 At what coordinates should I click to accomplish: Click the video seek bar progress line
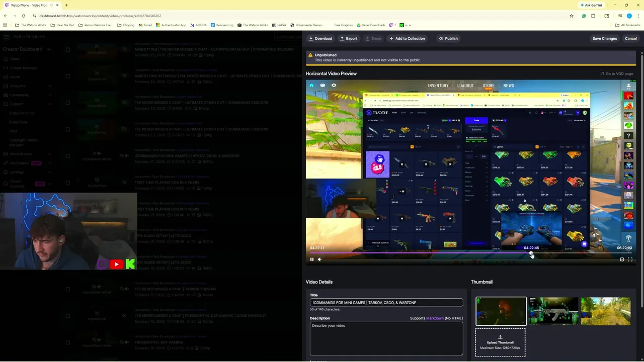click(470, 253)
